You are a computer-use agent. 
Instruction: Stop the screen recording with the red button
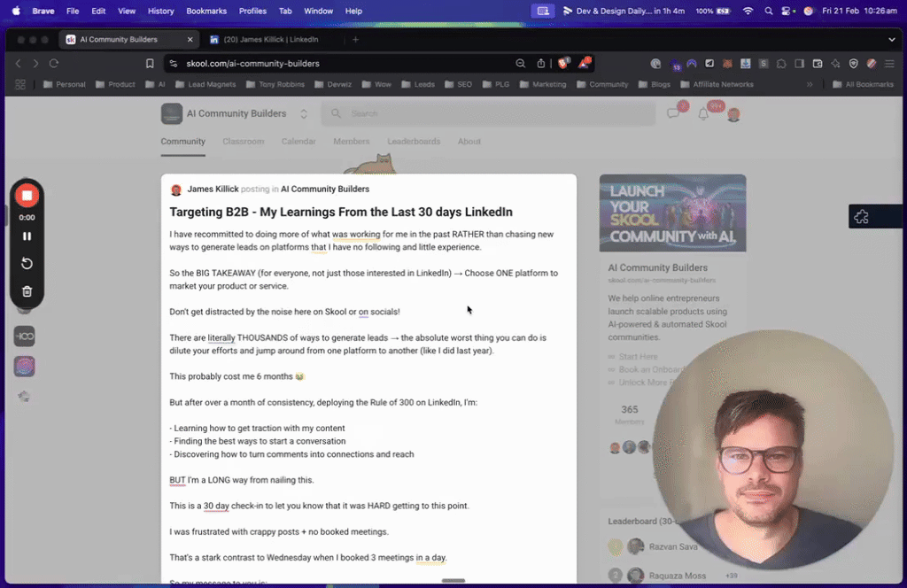(27, 196)
